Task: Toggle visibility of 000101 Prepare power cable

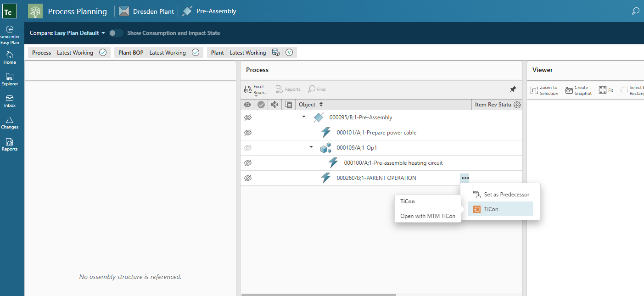Action: pyautogui.click(x=248, y=133)
